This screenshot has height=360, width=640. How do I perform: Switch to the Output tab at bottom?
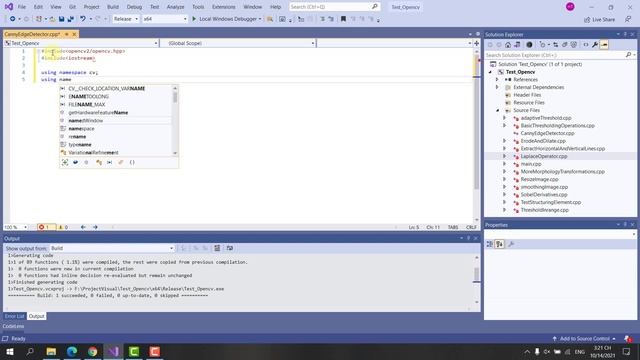click(36, 316)
